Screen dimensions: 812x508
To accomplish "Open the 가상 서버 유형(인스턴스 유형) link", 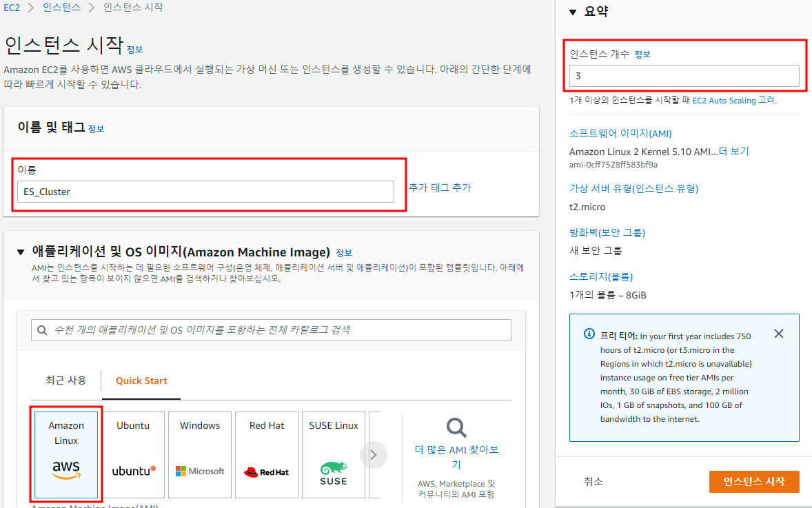I will pos(634,188).
